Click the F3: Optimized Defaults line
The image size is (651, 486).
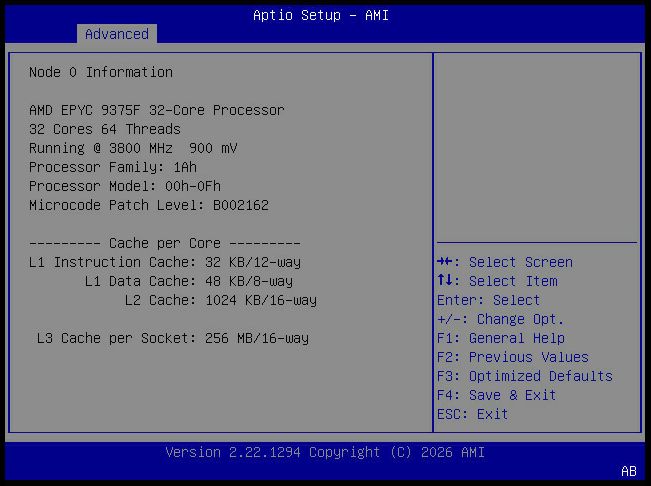[525, 376]
